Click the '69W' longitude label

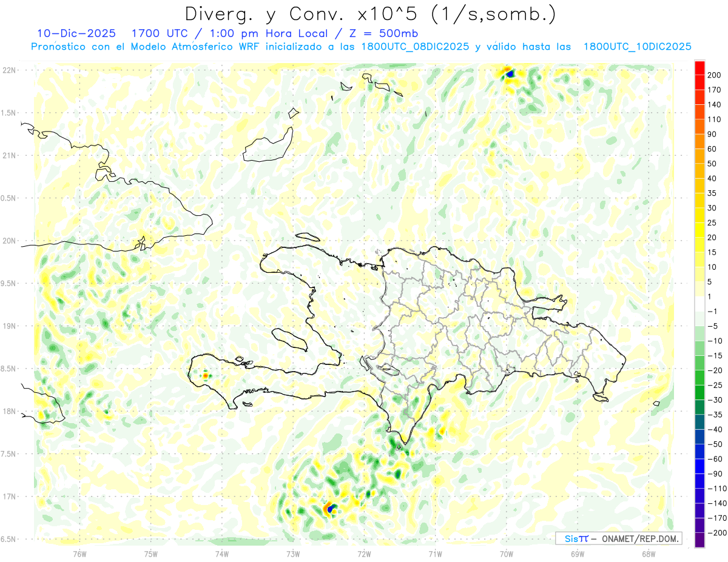tap(578, 554)
